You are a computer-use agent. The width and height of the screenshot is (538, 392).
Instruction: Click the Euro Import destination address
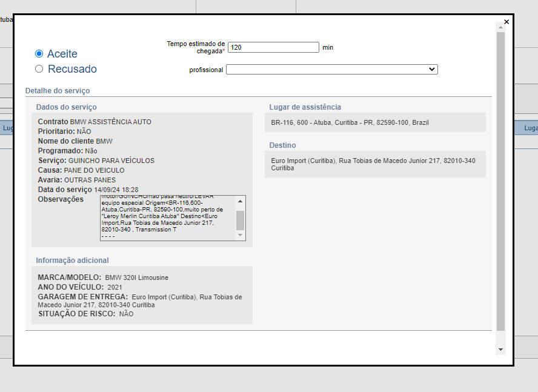373,164
